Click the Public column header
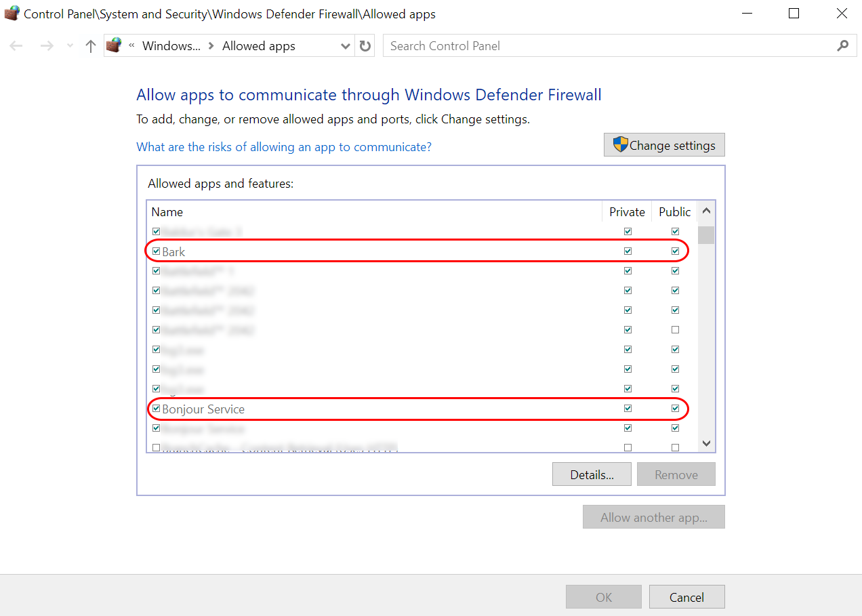 pos(674,211)
